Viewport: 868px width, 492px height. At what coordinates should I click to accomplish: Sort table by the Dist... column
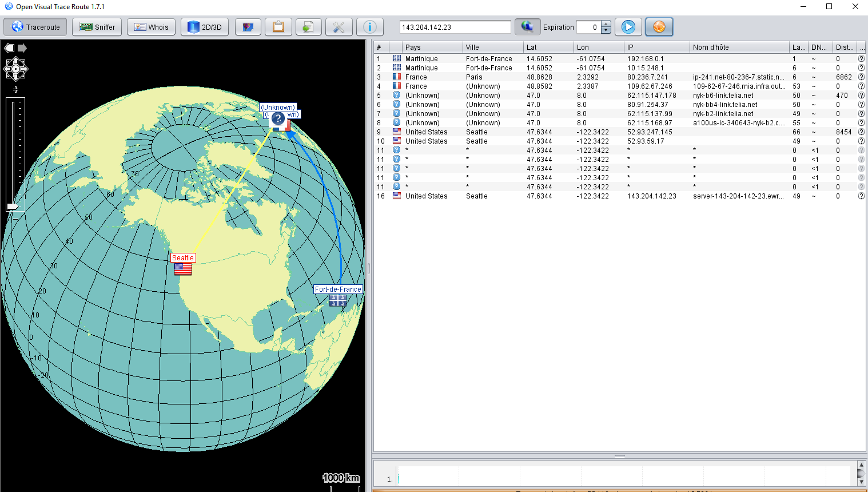click(x=845, y=47)
